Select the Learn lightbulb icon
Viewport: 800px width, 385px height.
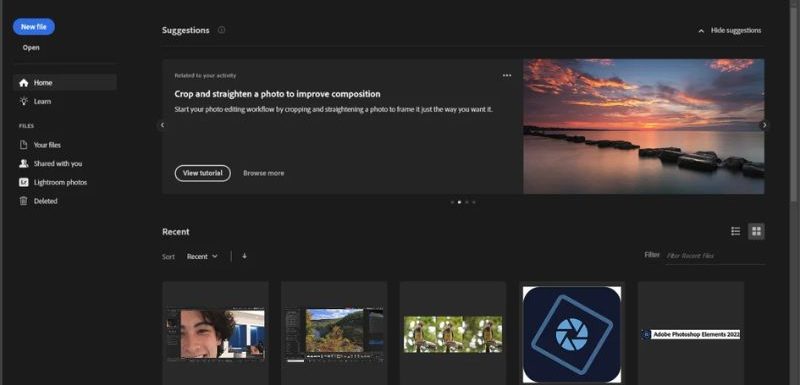pyautogui.click(x=23, y=101)
